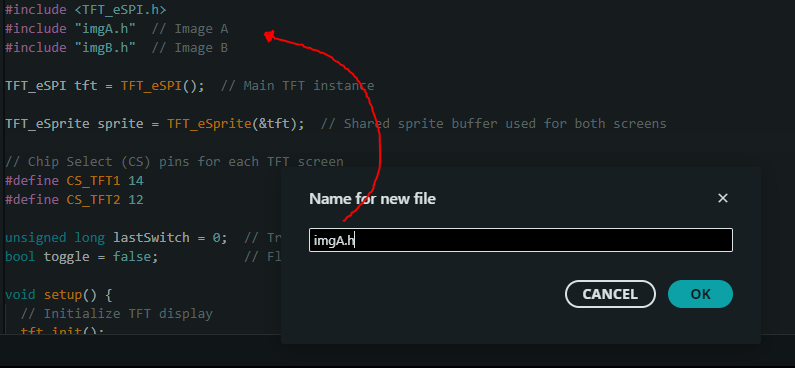Click the // Image B comment
The width and height of the screenshot is (795, 368).
[x=190, y=48]
